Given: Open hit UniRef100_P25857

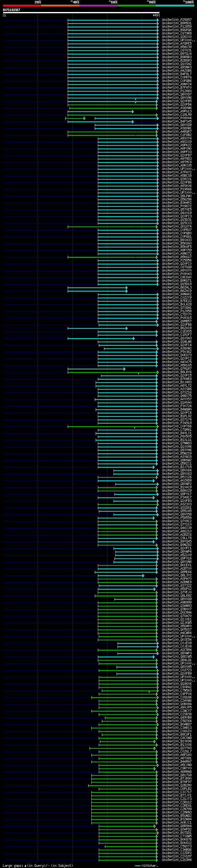Looking at the screenshot, I should click(177, 20).
